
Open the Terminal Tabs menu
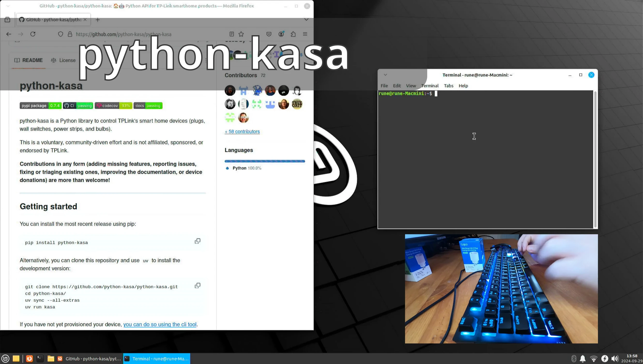click(x=449, y=86)
